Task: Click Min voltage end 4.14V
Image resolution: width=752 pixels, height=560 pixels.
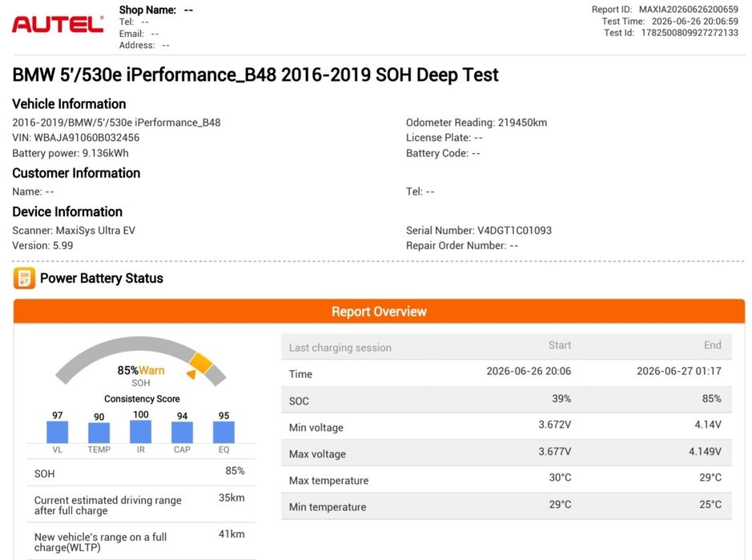Action: 708,424
